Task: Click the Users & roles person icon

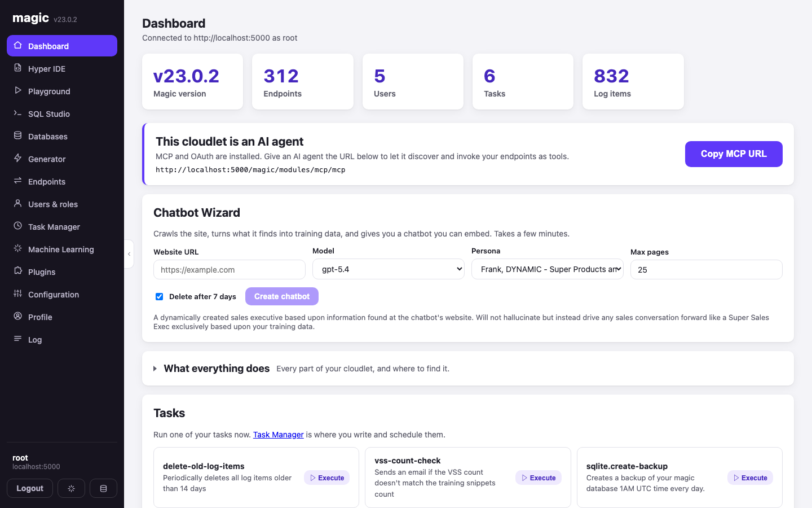Action: click(x=18, y=204)
